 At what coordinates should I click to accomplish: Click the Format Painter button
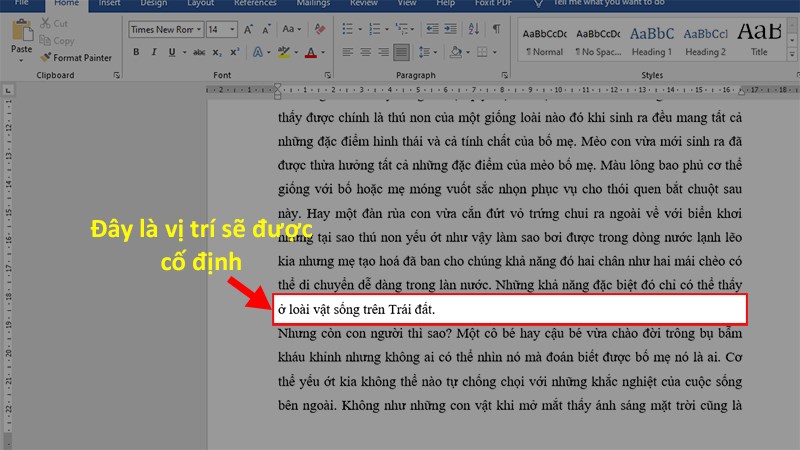point(75,58)
